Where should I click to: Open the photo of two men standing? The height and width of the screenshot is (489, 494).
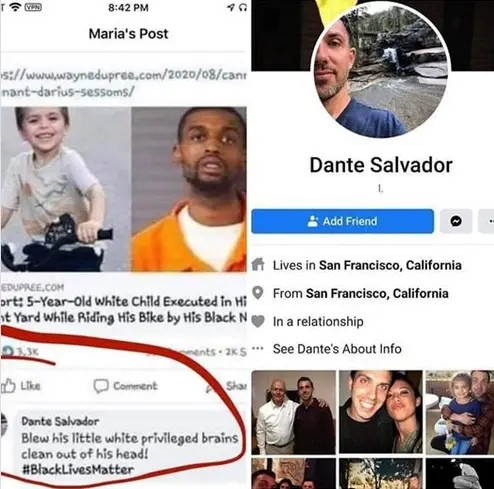pos(293,412)
